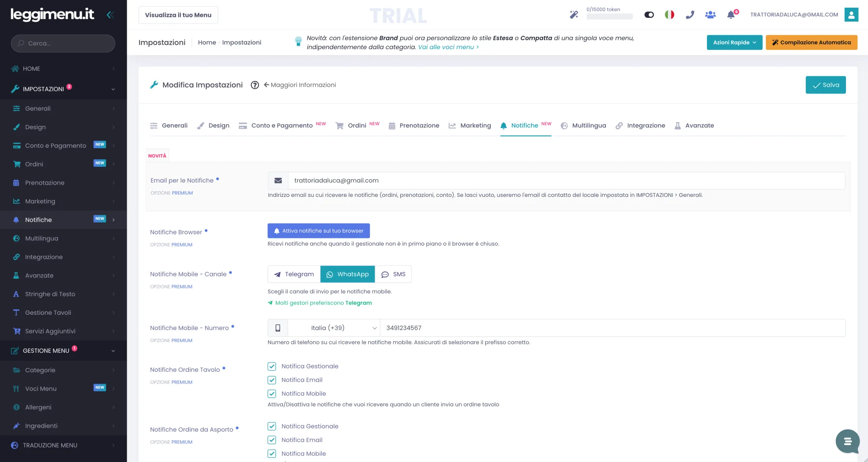Select WhatsApp as mobile notification channel

click(348, 274)
